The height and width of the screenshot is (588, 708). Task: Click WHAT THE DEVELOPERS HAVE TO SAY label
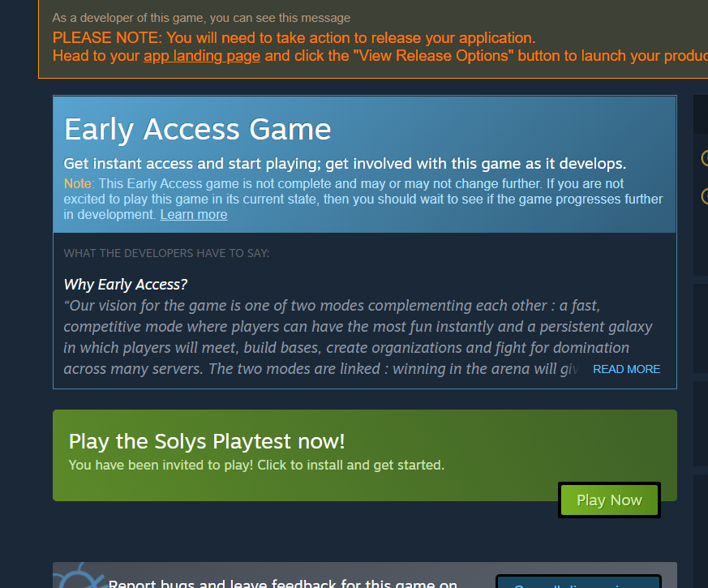click(166, 253)
